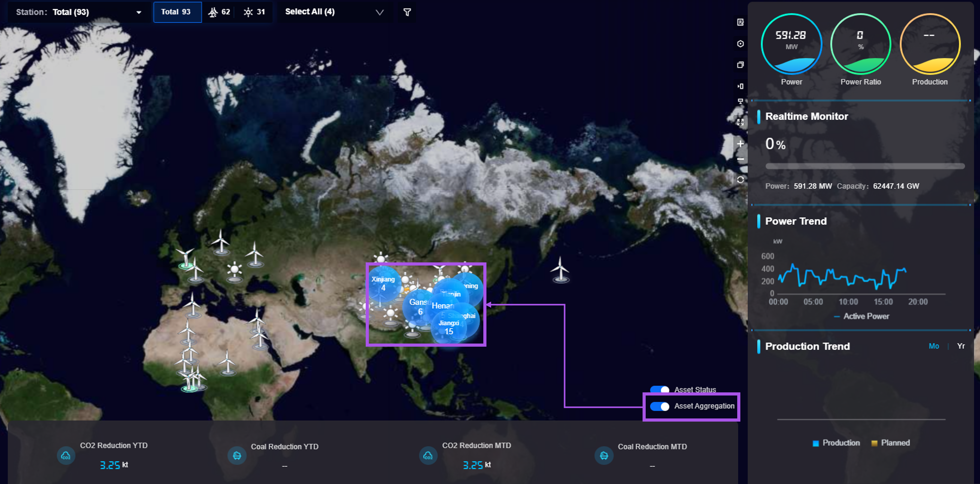This screenshot has height=484, width=980.
Task: Switch to wind stations tab showing 62
Action: click(x=219, y=12)
